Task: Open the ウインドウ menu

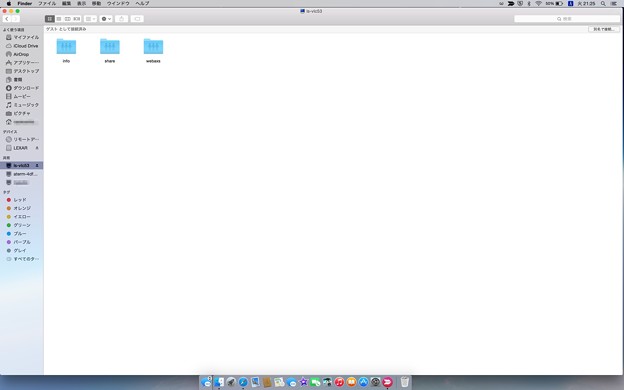Action: 118,4
